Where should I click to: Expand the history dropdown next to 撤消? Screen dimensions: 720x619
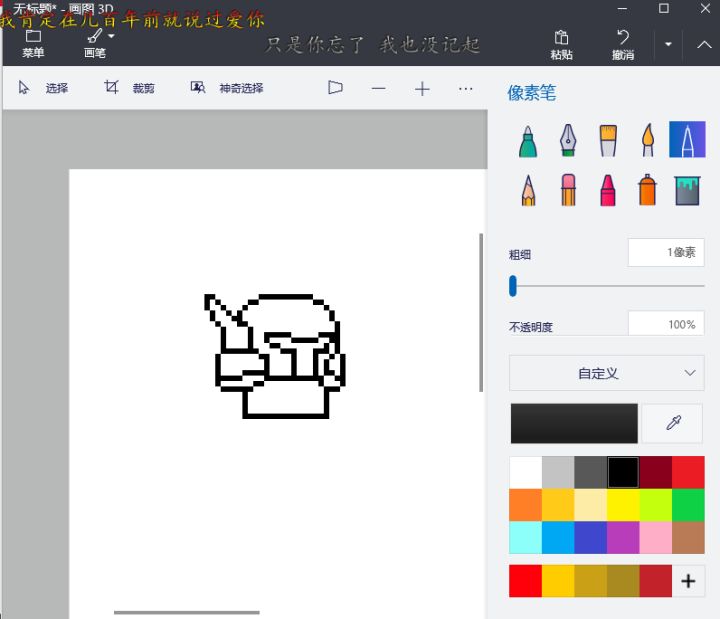click(x=668, y=44)
